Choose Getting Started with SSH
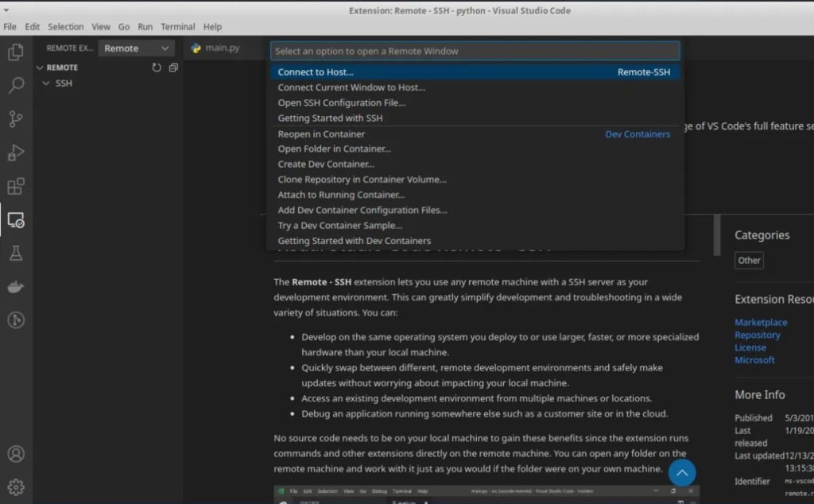Image resolution: width=814 pixels, height=504 pixels. point(475,118)
